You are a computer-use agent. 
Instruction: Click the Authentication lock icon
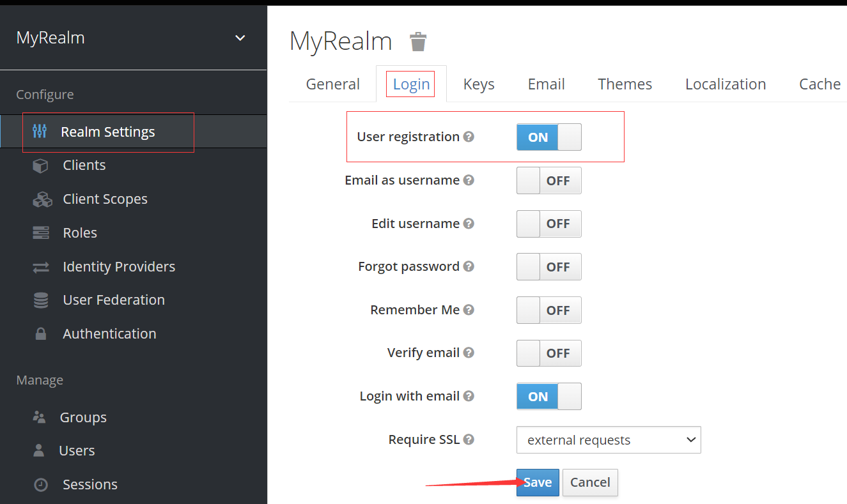click(41, 334)
